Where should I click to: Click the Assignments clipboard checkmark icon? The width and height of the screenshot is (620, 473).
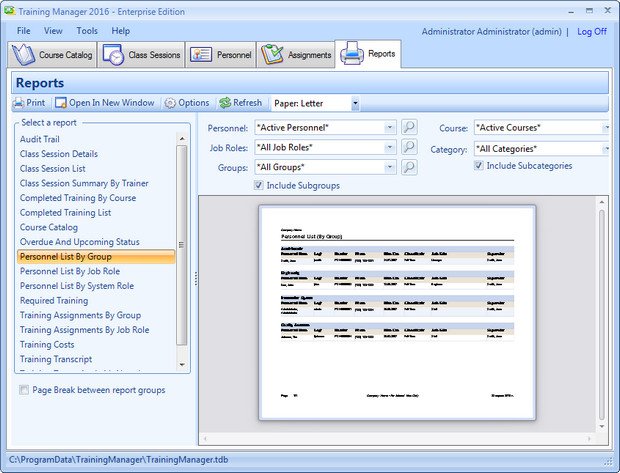(272, 55)
